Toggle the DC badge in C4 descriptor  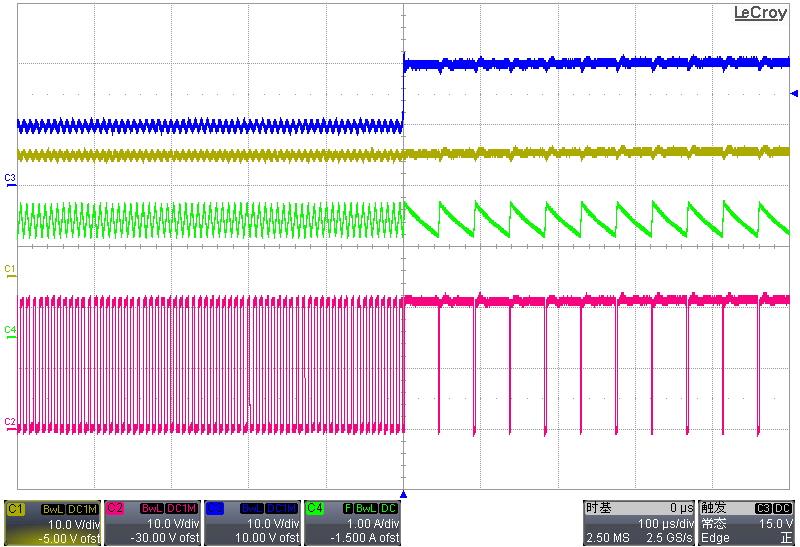(389, 509)
